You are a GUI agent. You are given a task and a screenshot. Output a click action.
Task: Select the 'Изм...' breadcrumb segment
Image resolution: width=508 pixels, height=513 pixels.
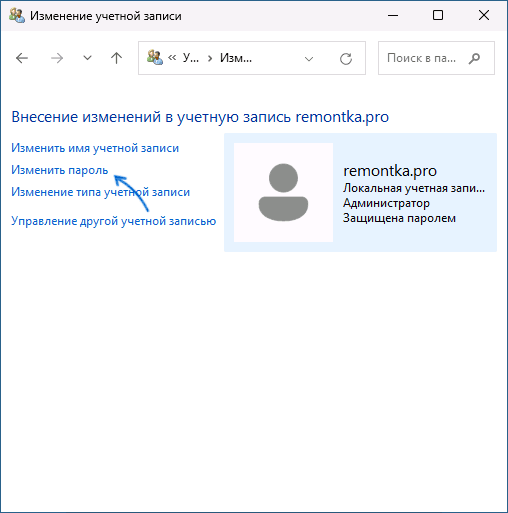[236, 58]
